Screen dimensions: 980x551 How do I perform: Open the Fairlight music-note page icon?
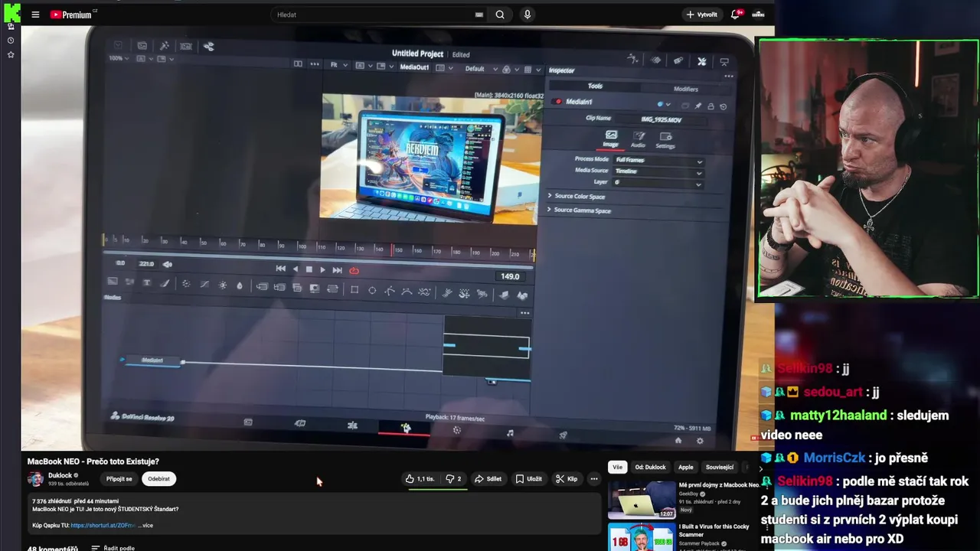[x=510, y=433]
